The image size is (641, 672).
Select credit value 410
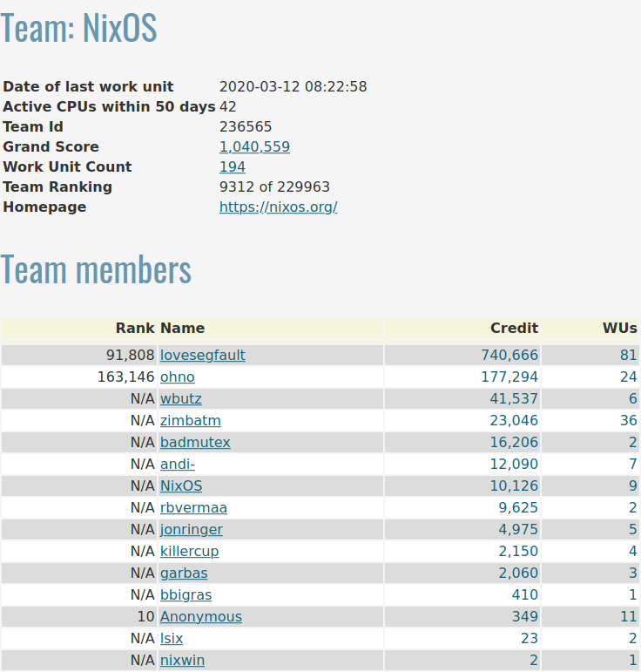click(x=525, y=595)
